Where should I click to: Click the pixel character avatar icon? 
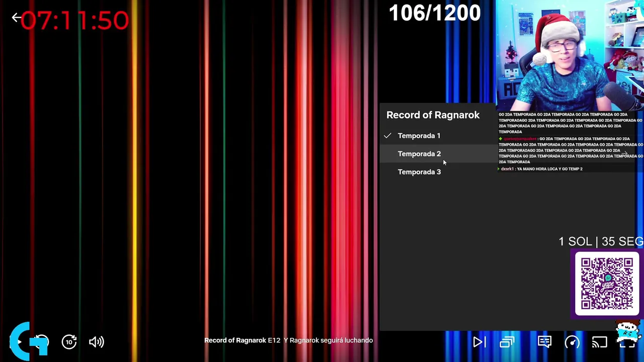[x=628, y=332]
